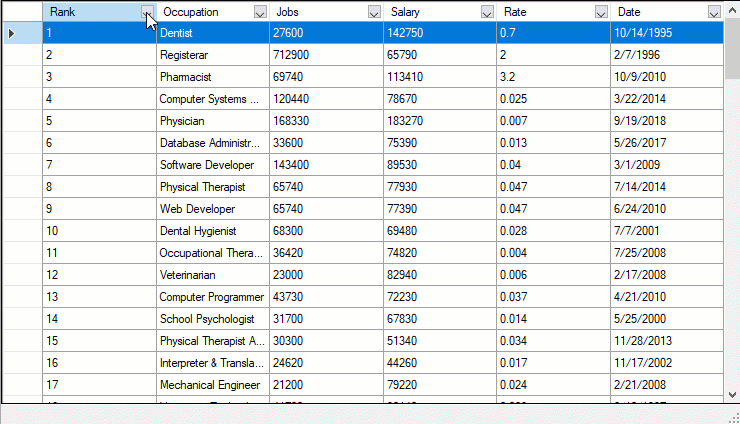Select the 'Software Developer' cell
Viewport: 740px width, 424px height.
pyautogui.click(x=213, y=165)
